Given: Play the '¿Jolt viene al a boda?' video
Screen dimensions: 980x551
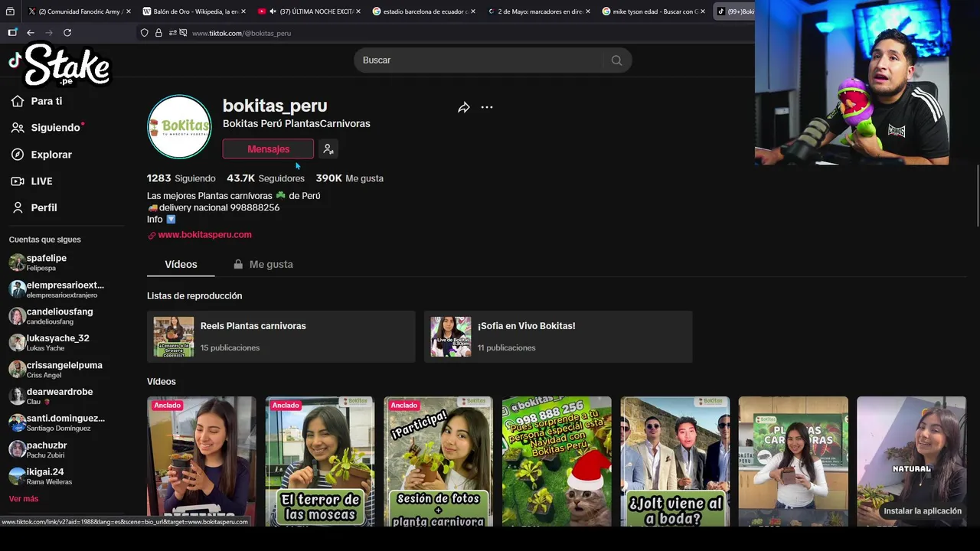Looking at the screenshot, I should tap(675, 461).
